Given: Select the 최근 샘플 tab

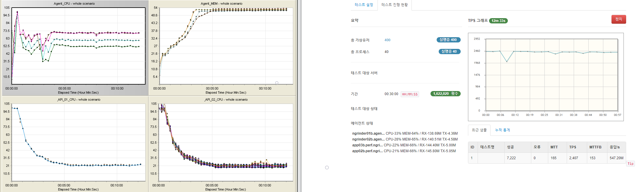Looking at the screenshot, I should [479, 130].
